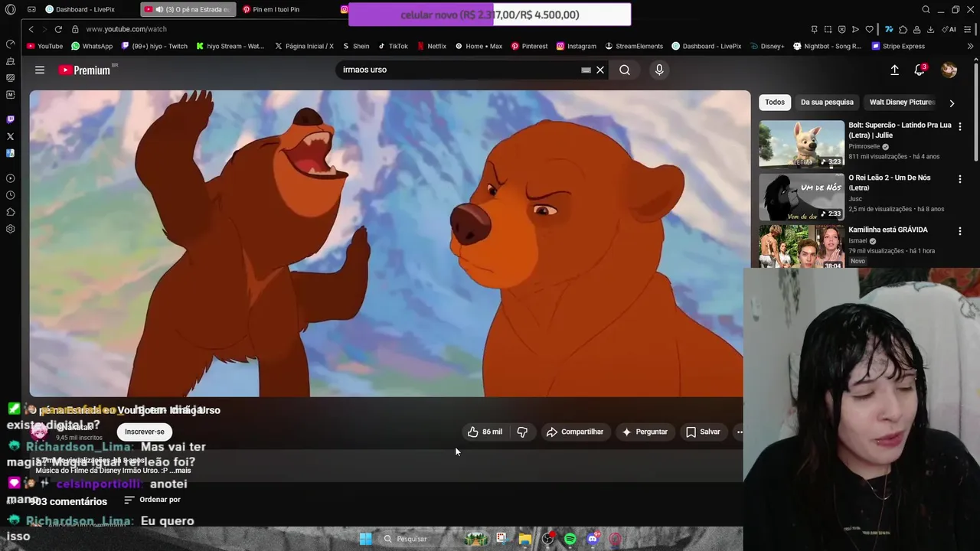Viewport: 980px width, 551px height.
Task: Open the YouTube create/upload icon
Action: [894, 70]
